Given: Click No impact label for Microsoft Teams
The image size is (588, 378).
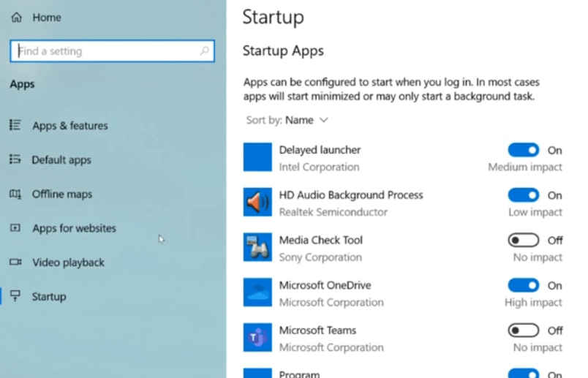Looking at the screenshot, I should 538,347.
